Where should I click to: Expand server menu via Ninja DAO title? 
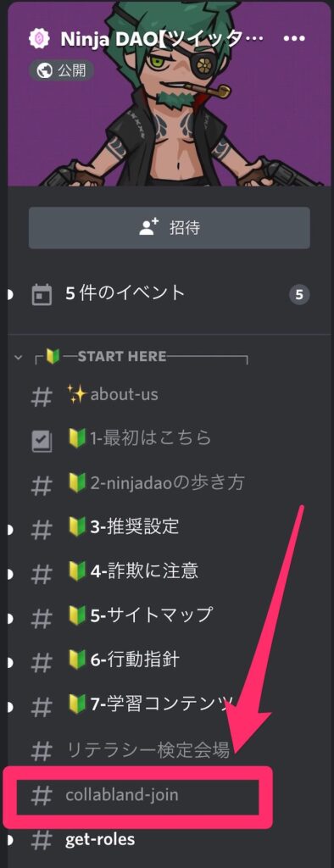[160, 39]
